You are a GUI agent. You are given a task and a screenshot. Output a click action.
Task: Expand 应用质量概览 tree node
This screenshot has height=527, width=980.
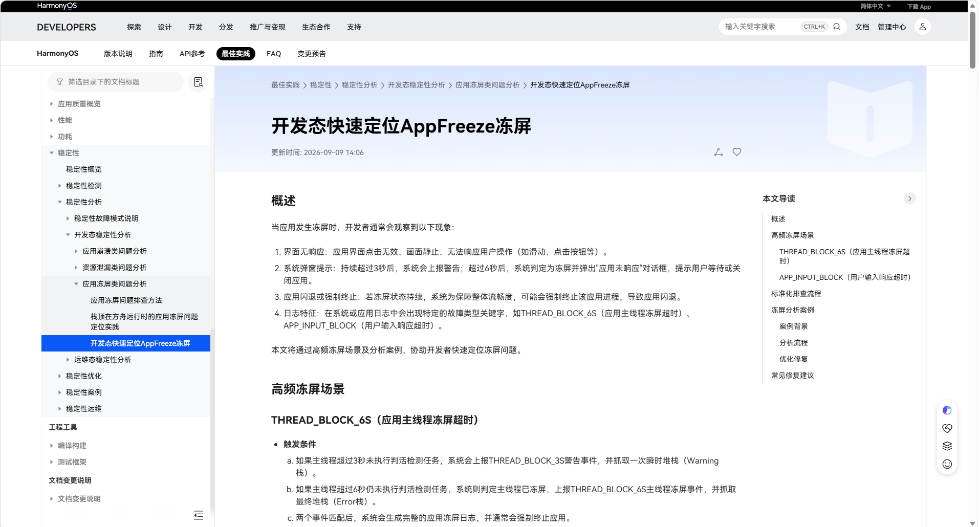click(51, 104)
